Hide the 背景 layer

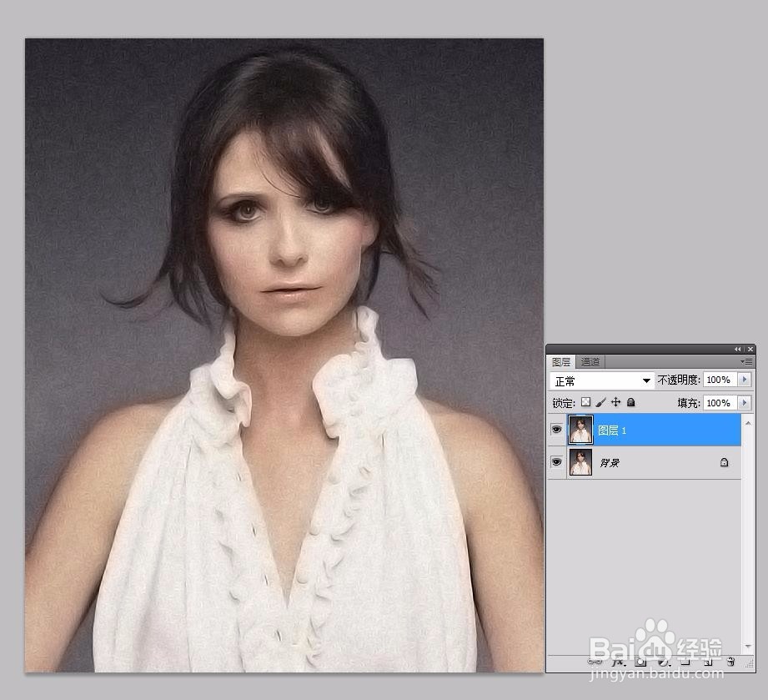556,461
